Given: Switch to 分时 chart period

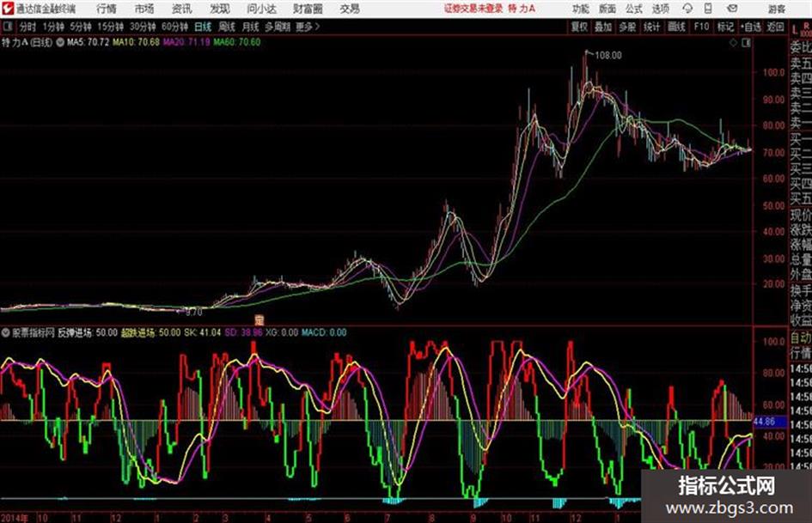Looking at the screenshot, I should click(x=27, y=27).
